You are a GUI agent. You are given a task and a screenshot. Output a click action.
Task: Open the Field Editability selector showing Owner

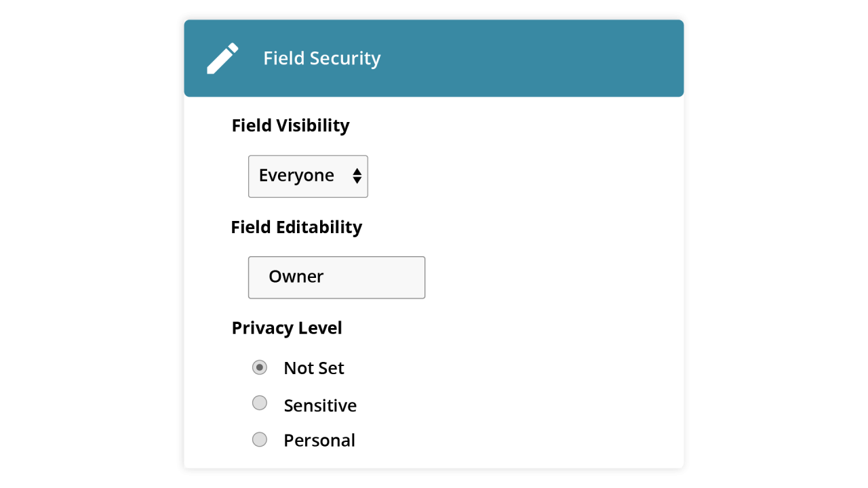[x=336, y=277]
